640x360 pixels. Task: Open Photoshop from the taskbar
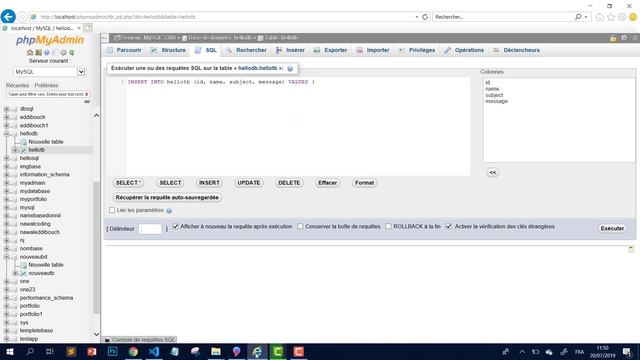(x=112, y=351)
